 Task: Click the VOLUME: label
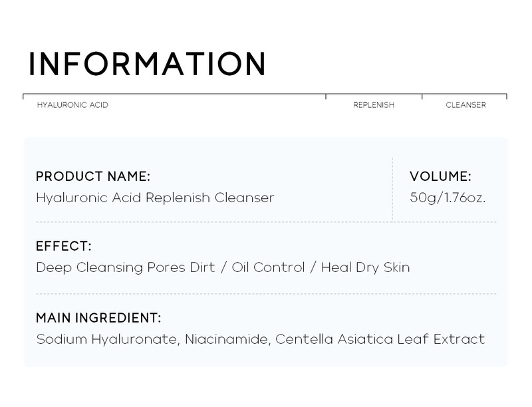pos(440,176)
